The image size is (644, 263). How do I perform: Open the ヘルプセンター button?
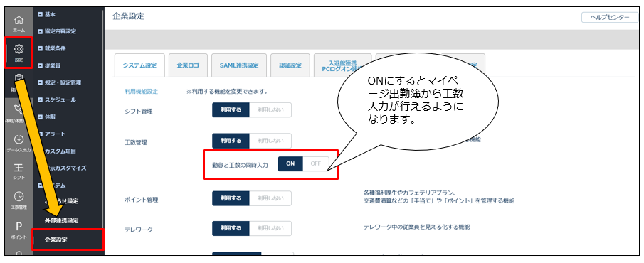tap(610, 17)
